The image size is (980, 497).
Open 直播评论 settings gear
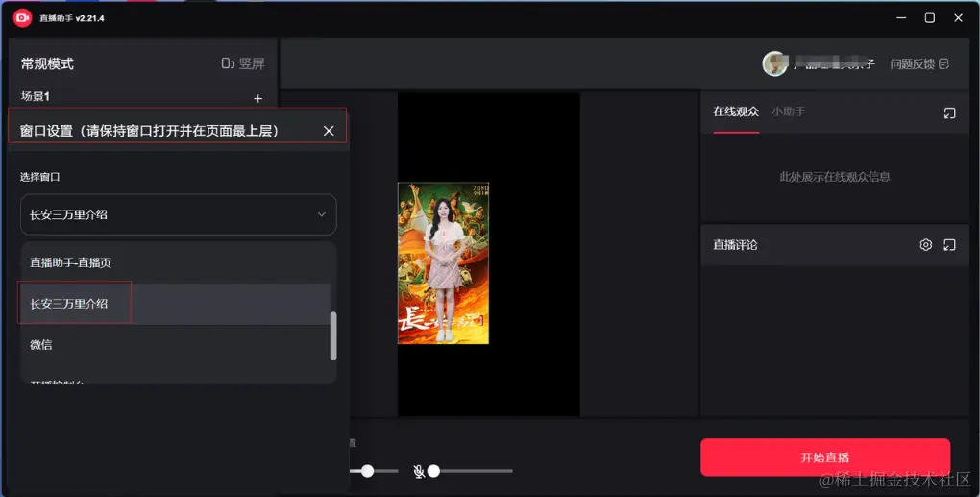(925, 244)
